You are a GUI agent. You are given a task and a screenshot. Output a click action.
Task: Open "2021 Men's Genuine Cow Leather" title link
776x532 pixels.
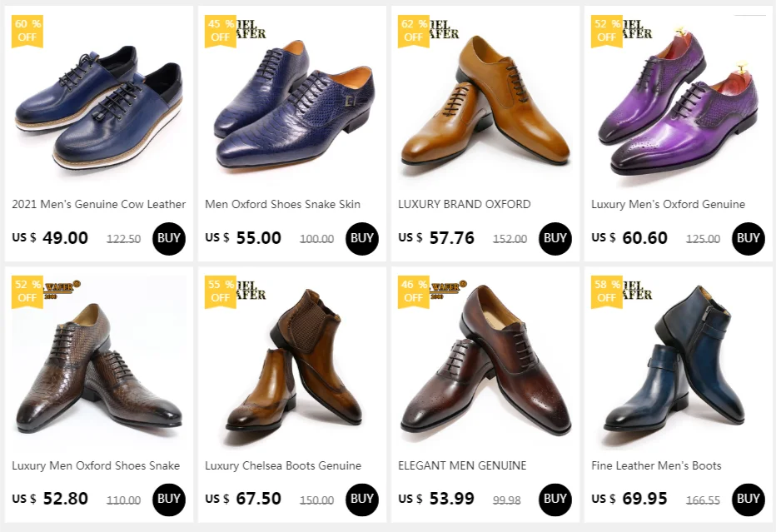point(99,204)
